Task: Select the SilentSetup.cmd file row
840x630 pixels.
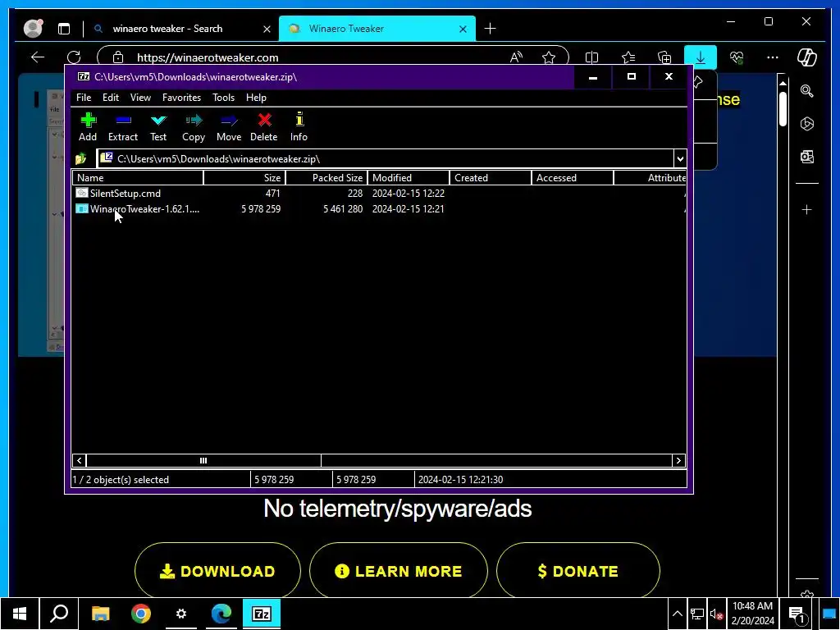Action: coord(379,194)
